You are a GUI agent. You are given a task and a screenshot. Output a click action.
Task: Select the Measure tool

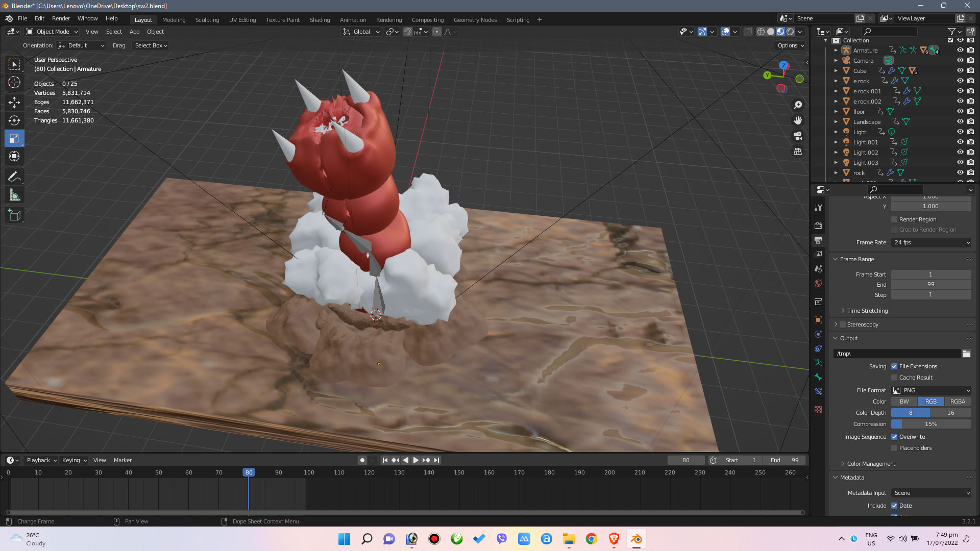click(14, 195)
